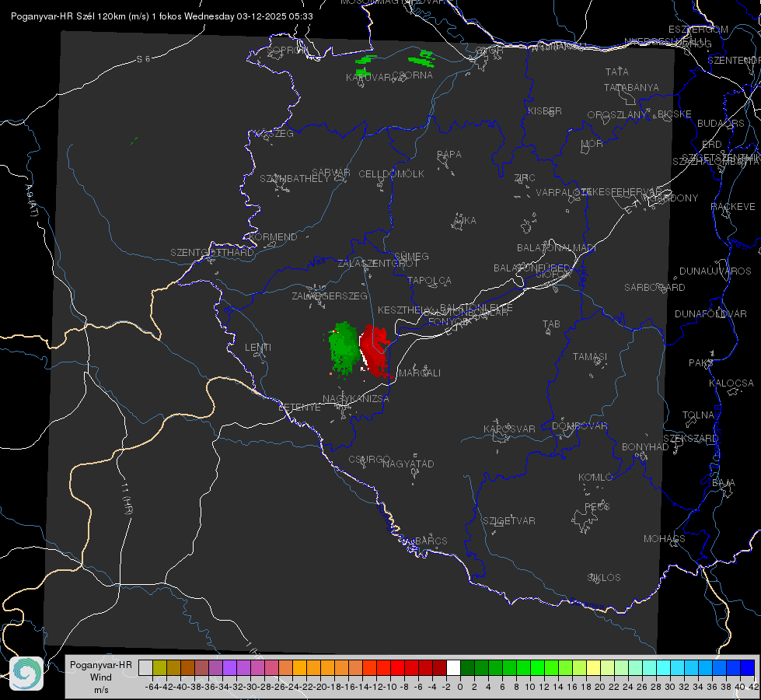This screenshot has height=700, width=761.
Task: Select the Pápa city label
Action: (x=449, y=155)
